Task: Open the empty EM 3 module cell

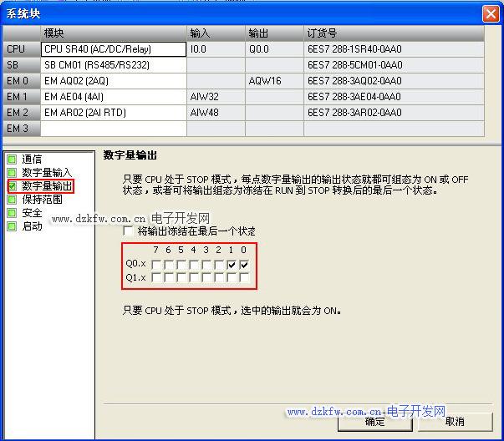Action: [x=113, y=129]
